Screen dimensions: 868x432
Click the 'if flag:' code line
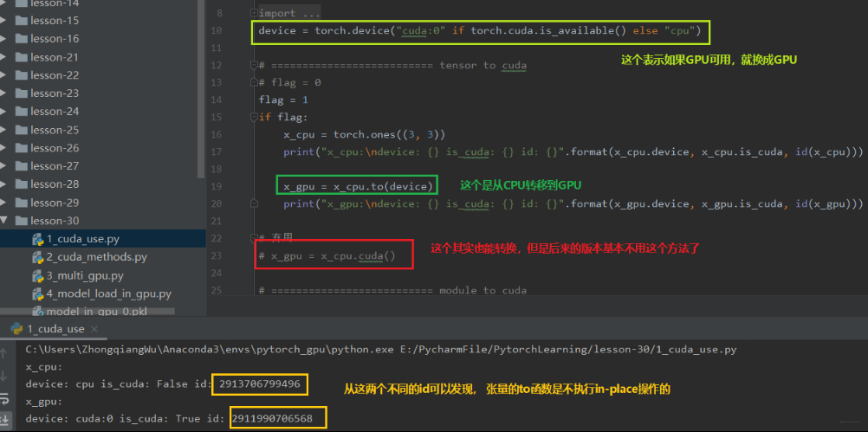click(283, 117)
